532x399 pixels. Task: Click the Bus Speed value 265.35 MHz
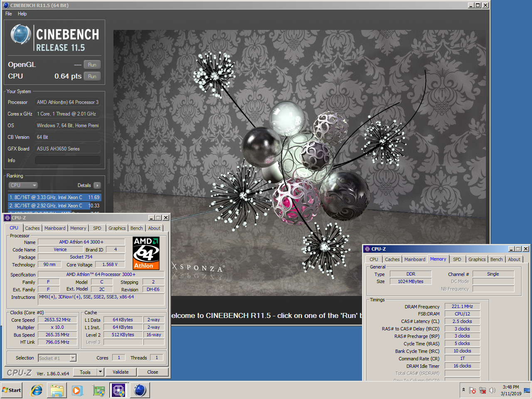coord(58,335)
